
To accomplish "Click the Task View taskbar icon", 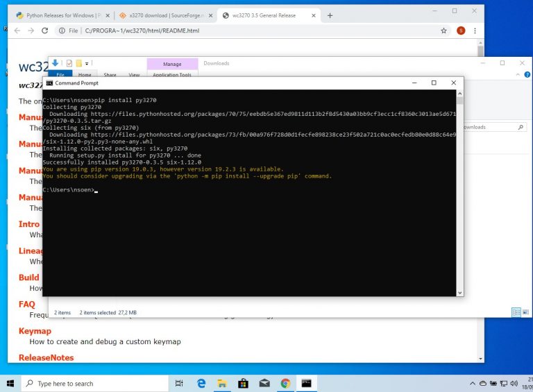I will click(x=179, y=383).
